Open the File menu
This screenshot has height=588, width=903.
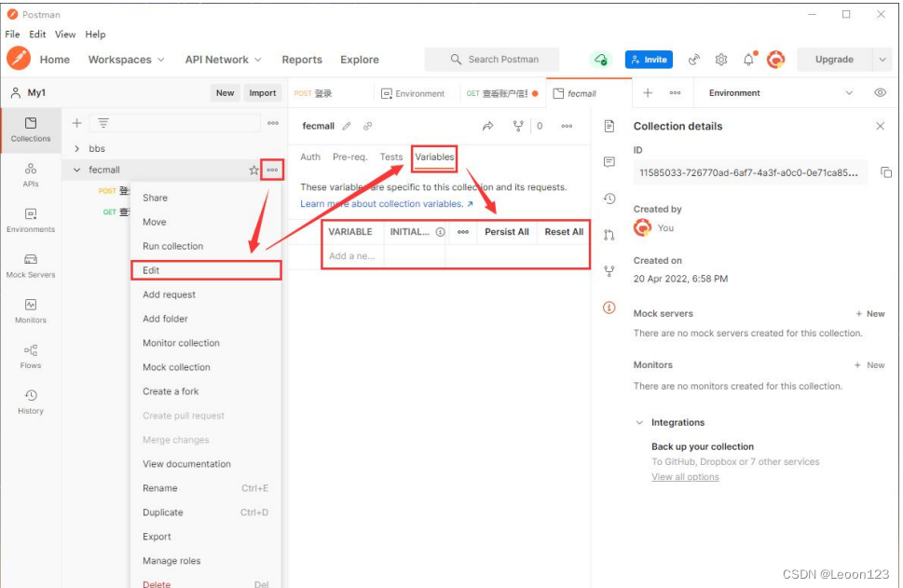pyautogui.click(x=13, y=34)
